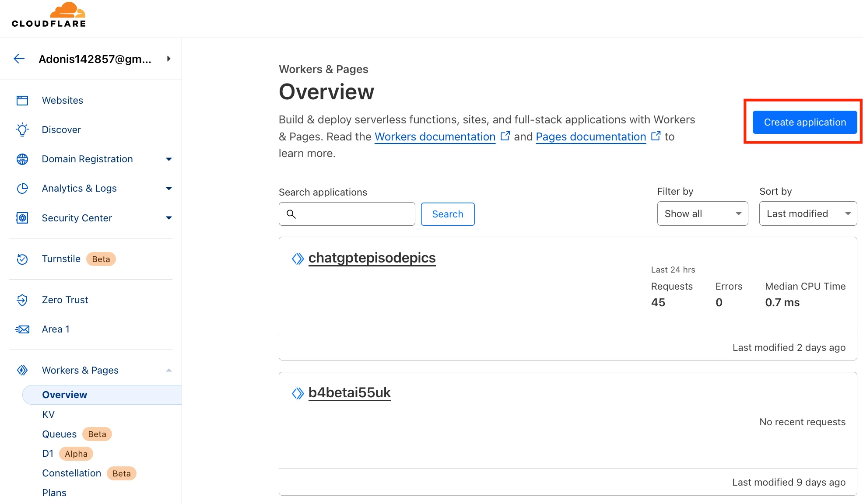The width and height of the screenshot is (863, 504).
Task: Click the Area 1 envelope icon
Action: point(22,329)
